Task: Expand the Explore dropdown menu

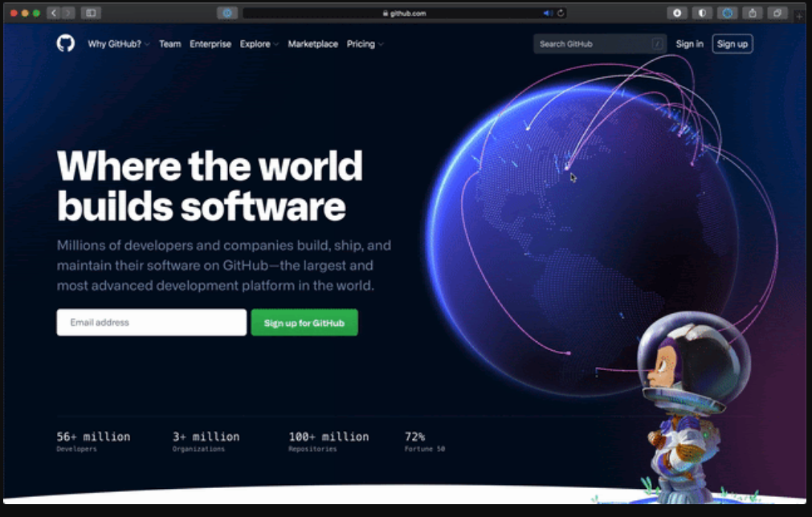Action: point(259,44)
